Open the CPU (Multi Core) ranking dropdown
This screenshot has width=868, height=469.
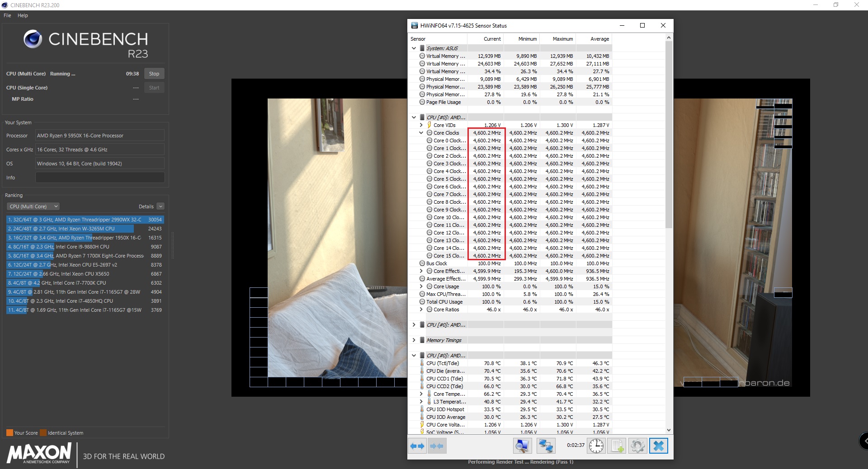33,206
